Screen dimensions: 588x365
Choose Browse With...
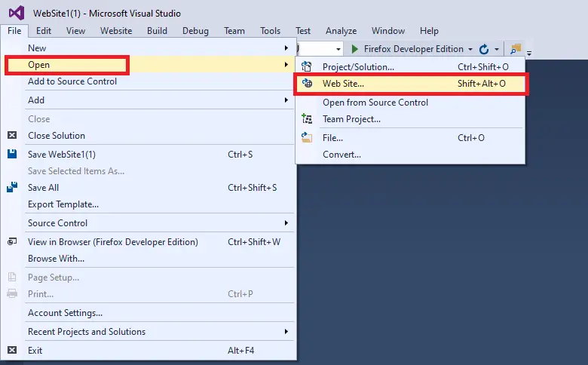pos(149,258)
